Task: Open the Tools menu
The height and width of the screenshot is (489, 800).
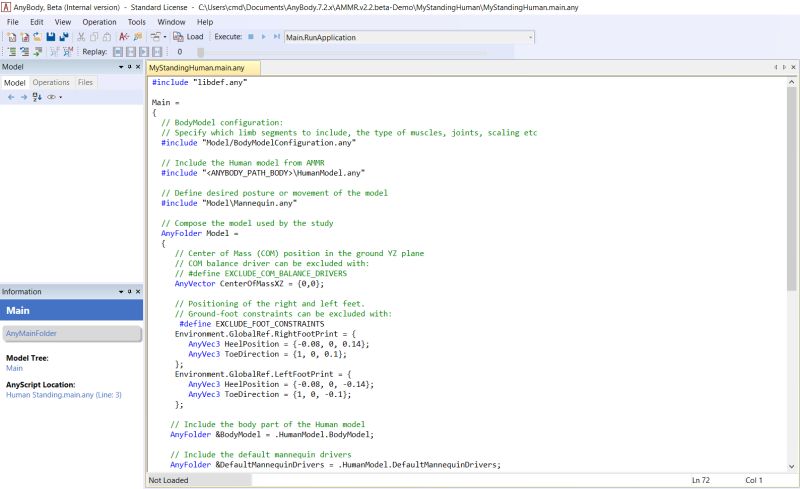Action: (x=136, y=22)
